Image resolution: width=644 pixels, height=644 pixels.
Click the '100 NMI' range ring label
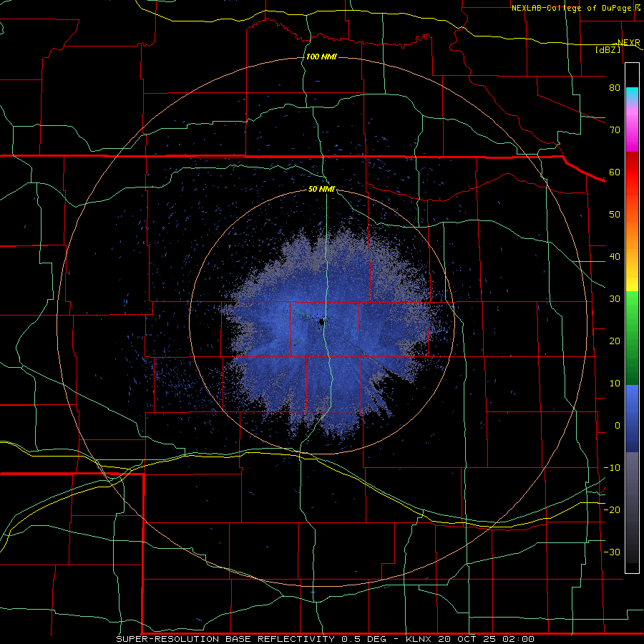[321, 57]
